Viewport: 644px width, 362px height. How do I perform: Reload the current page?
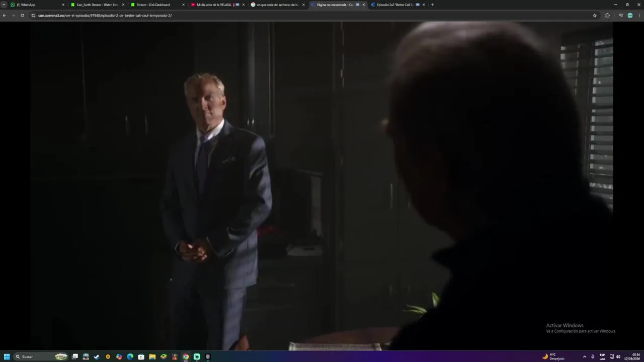[x=22, y=16]
